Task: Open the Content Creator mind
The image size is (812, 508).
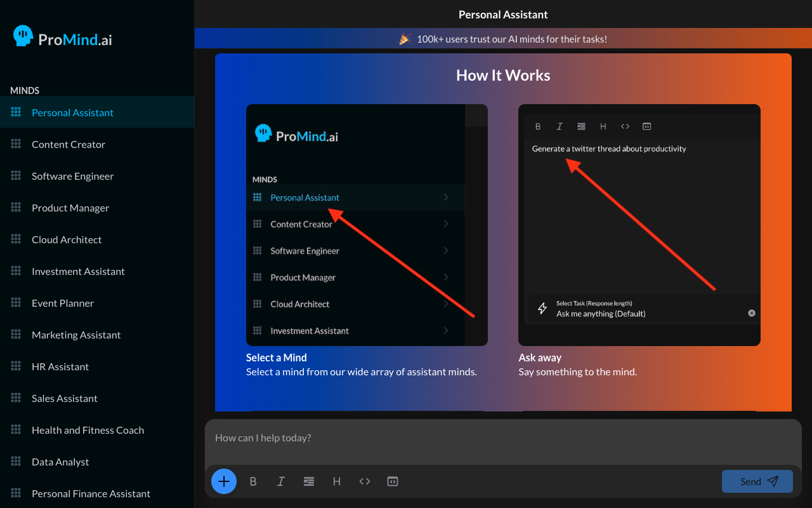Action: 69,144
